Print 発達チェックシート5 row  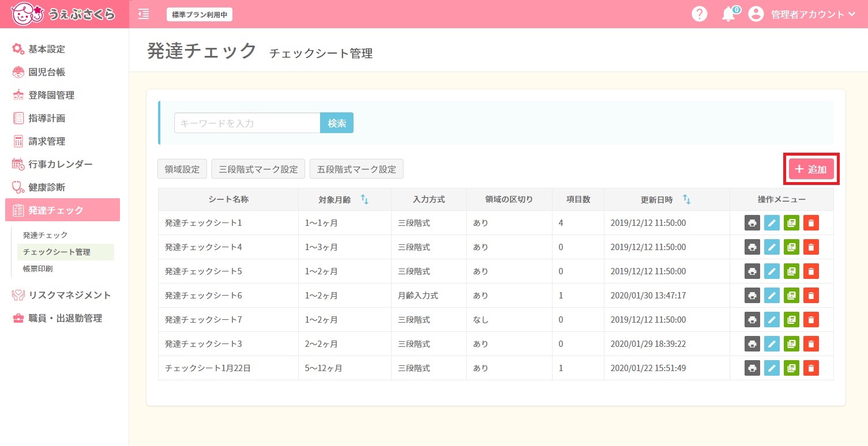752,271
